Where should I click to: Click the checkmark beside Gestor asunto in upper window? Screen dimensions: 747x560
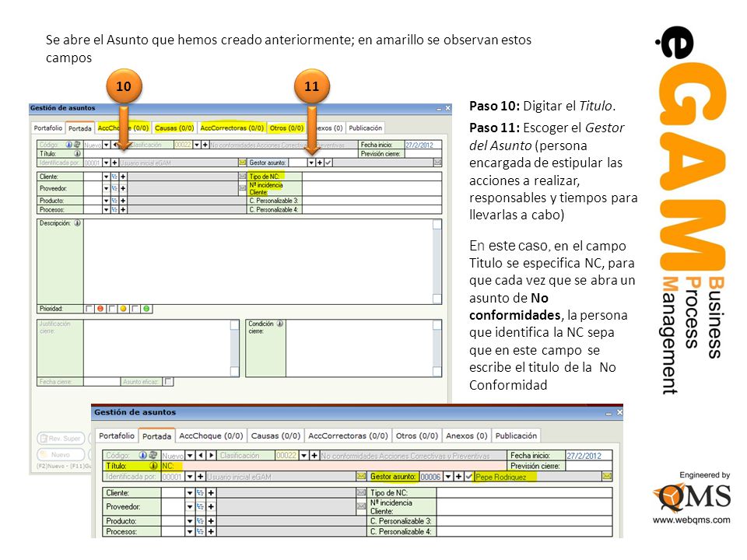click(328, 163)
